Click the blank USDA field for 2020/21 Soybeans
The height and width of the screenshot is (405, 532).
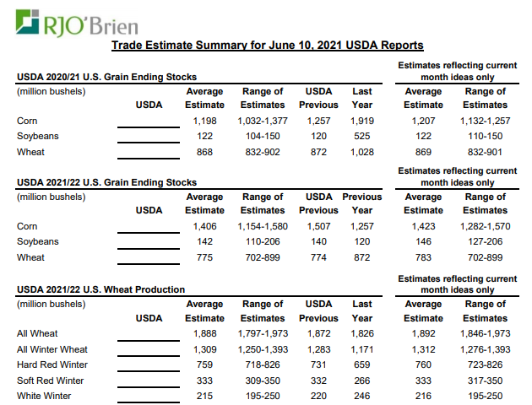point(149,137)
